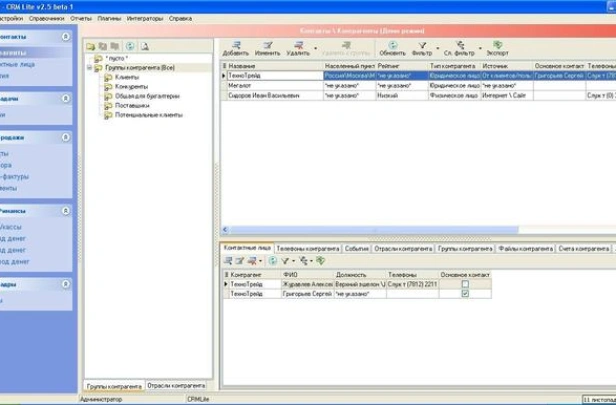The image size is (616, 405).
Task: Collapse the Финансы sidebar section
Action: click(66, 211)
